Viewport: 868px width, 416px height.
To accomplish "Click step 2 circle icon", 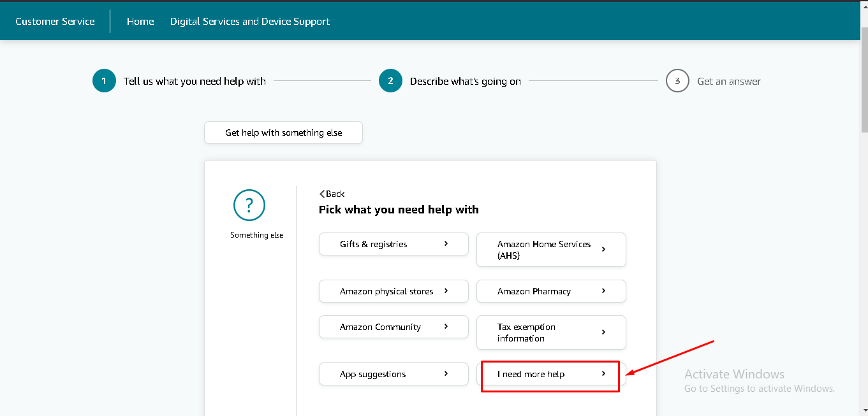I will tap(390, 81).
